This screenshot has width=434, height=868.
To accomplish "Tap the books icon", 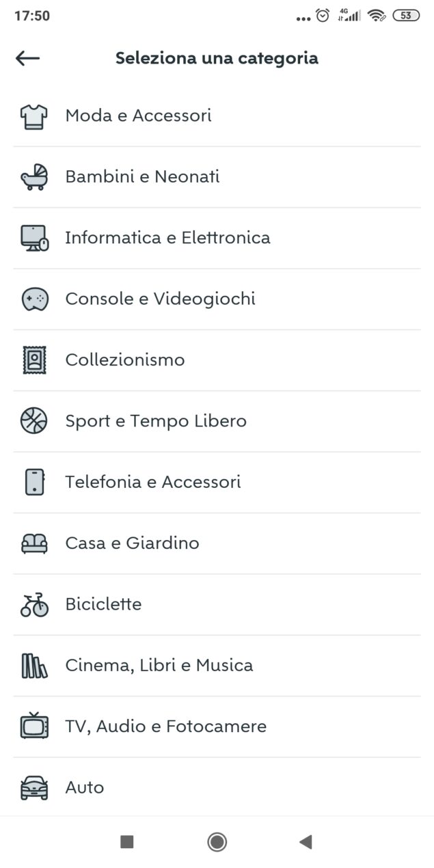I will (34, 665).
